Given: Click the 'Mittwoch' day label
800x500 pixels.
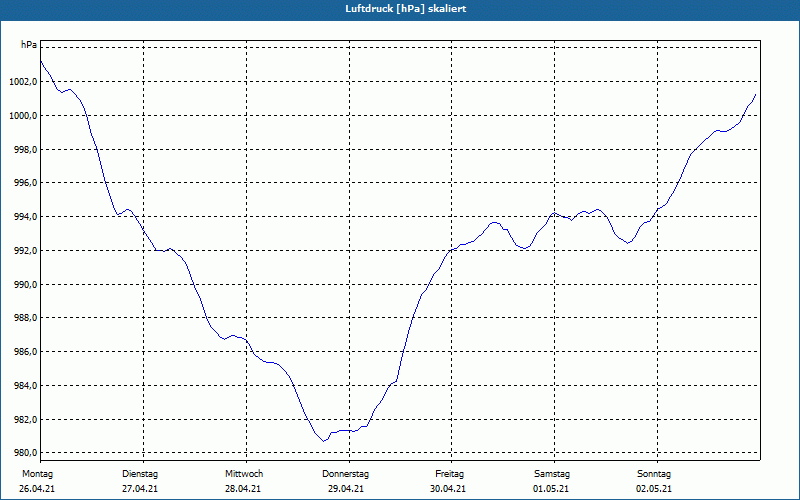Looking at the screenshot, I should pyautogui.click(x=244, y=474).
